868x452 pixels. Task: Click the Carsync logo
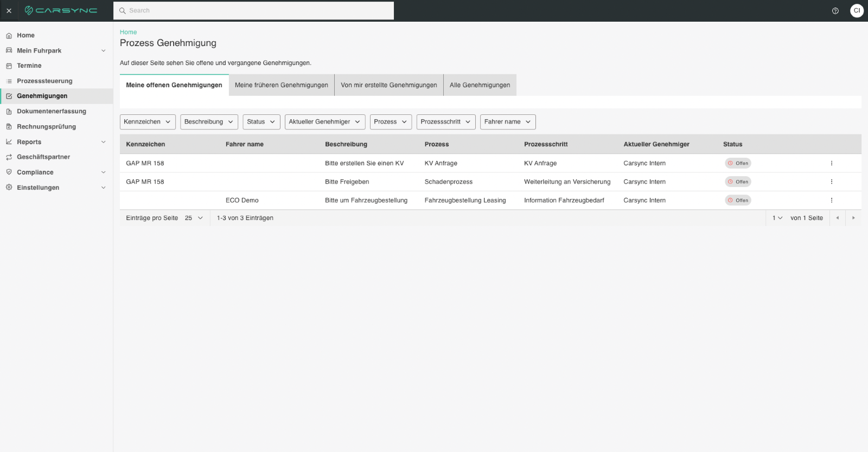coord(61,10)
